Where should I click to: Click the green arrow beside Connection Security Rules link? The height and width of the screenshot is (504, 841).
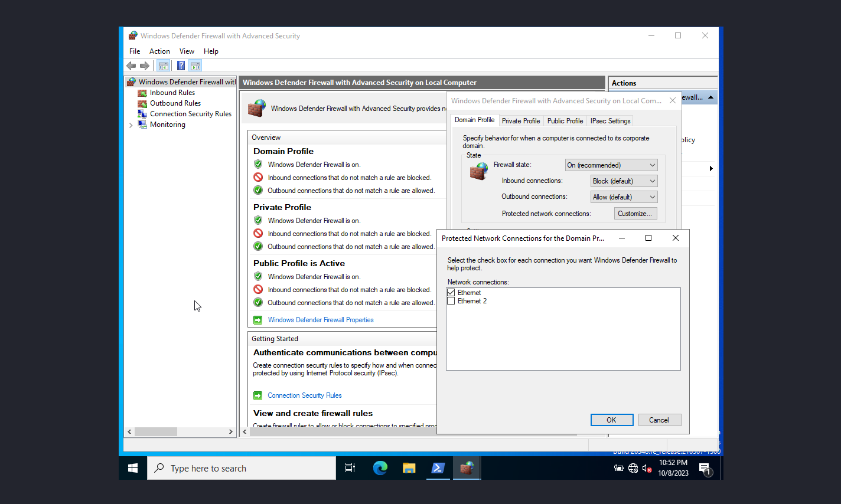257,395
